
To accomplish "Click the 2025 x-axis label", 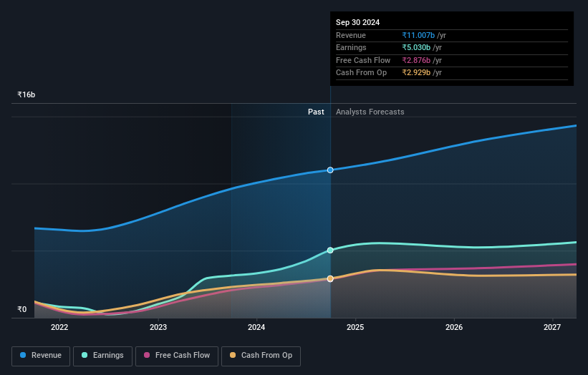I will [355, 327].
